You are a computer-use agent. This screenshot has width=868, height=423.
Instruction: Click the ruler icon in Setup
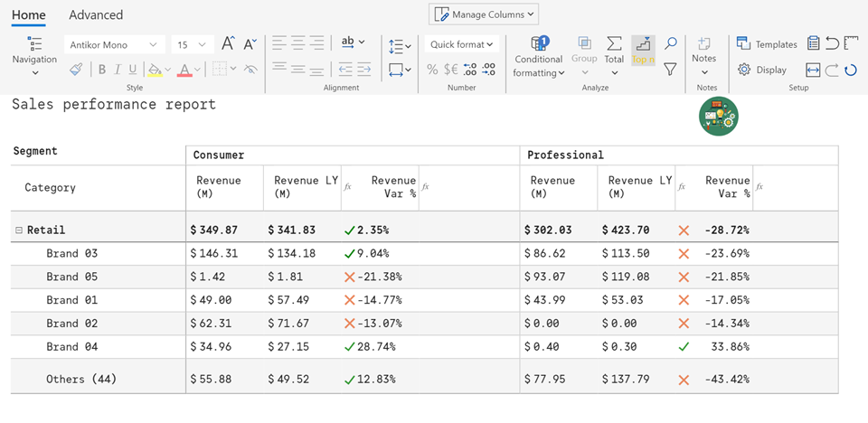(851, 43)
